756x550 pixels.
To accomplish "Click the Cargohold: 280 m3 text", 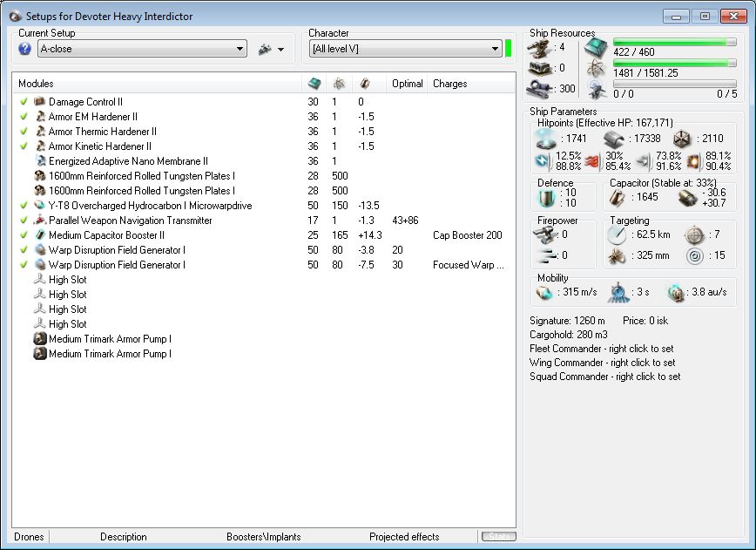I will pos(569,335).
